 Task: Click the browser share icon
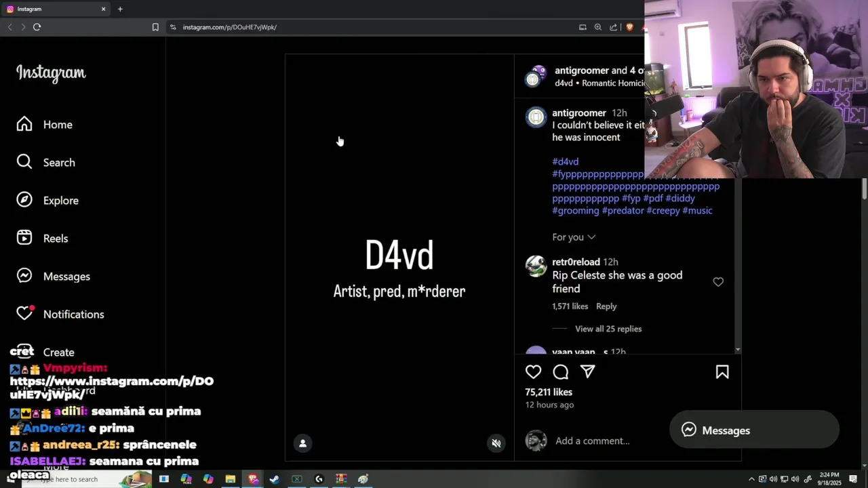point(613,27)
